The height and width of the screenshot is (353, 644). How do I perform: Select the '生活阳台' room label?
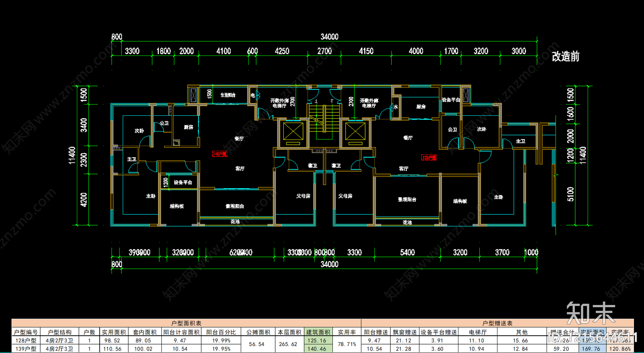228,95
